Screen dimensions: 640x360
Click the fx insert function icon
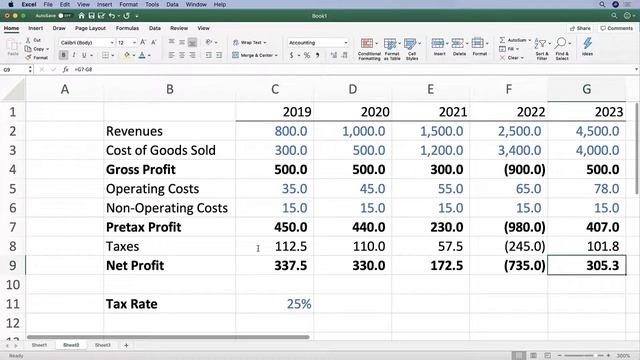(65, 70)
